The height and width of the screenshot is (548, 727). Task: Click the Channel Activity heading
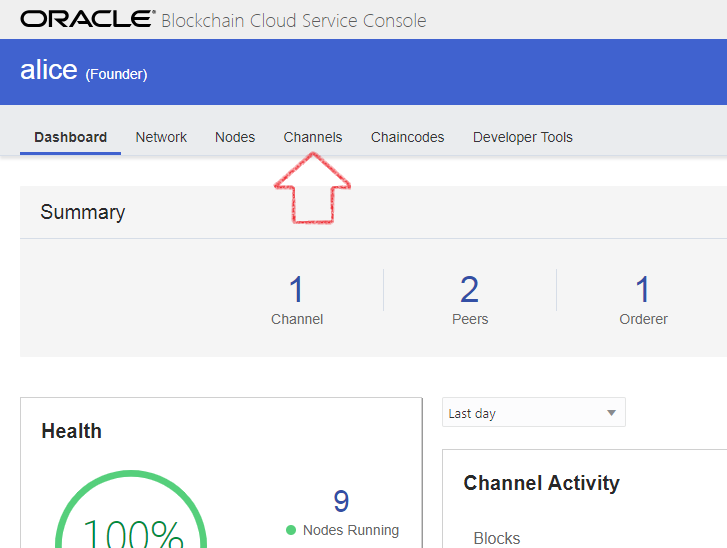[x=542, y=483]
